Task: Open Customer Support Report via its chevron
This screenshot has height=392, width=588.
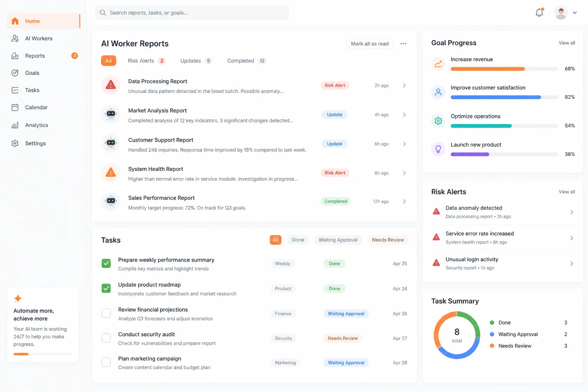Action: click(x=404, y=144)
